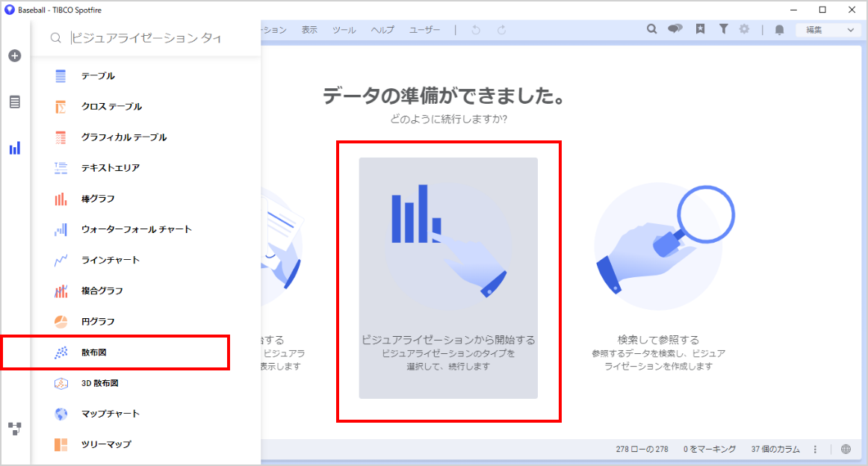
Task: Click the visualization types bar chart sidebar icon
Action: [x=15, y=148]
